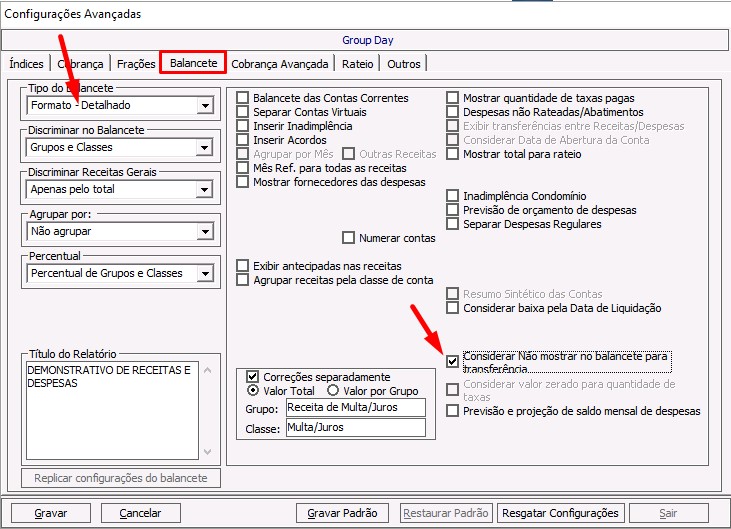Click the Cancelar button
The image size is (731, 529).
click(x=140, y=513)
